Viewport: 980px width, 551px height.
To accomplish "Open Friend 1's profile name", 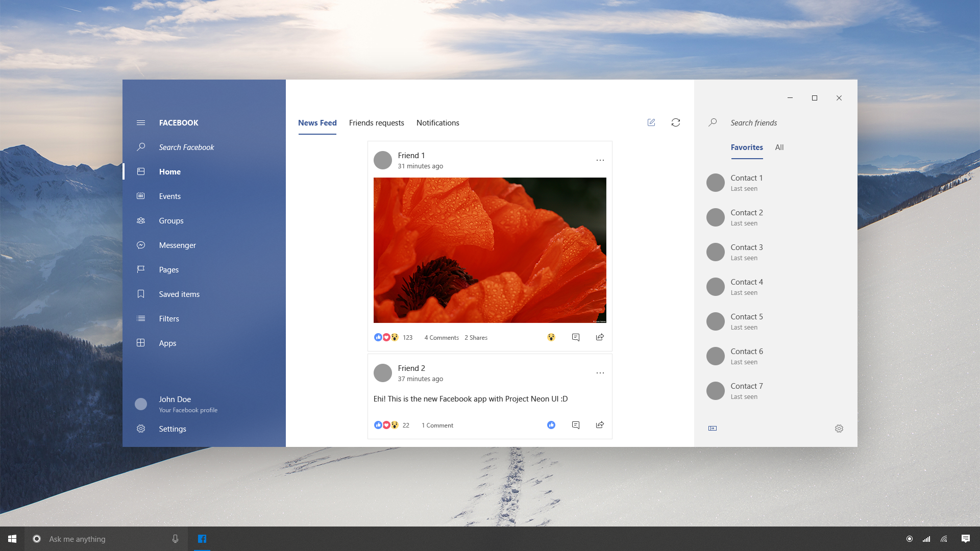I will 411,156.
